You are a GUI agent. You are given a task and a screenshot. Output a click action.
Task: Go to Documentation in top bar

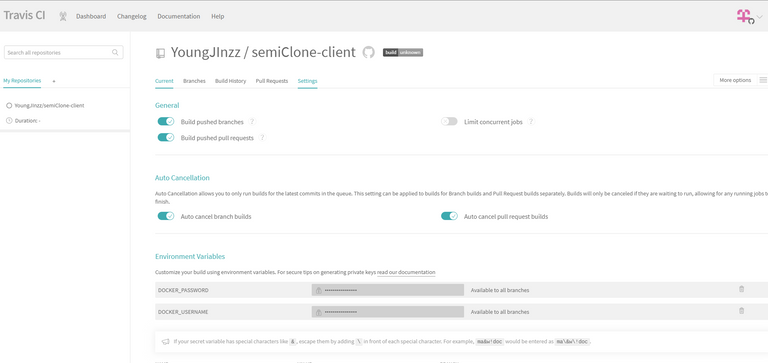[x=179, y=16]
